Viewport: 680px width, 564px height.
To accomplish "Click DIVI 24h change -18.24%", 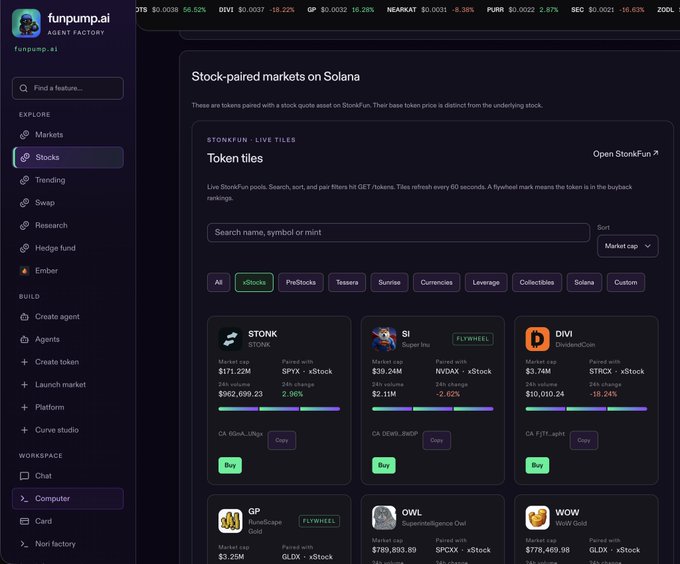I will 603,394.
